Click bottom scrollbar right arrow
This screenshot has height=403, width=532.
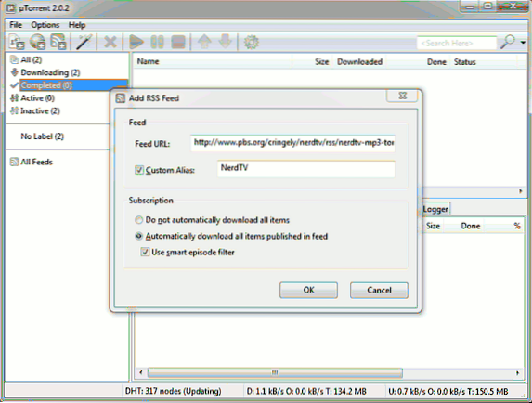pyautogui.click(x=517, y=372)
